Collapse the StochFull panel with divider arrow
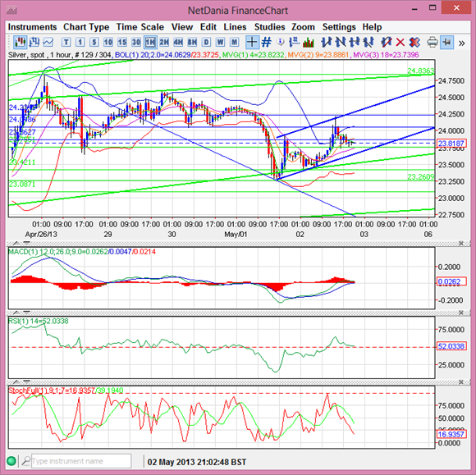The image size is (476, 475). pos(27,381)
